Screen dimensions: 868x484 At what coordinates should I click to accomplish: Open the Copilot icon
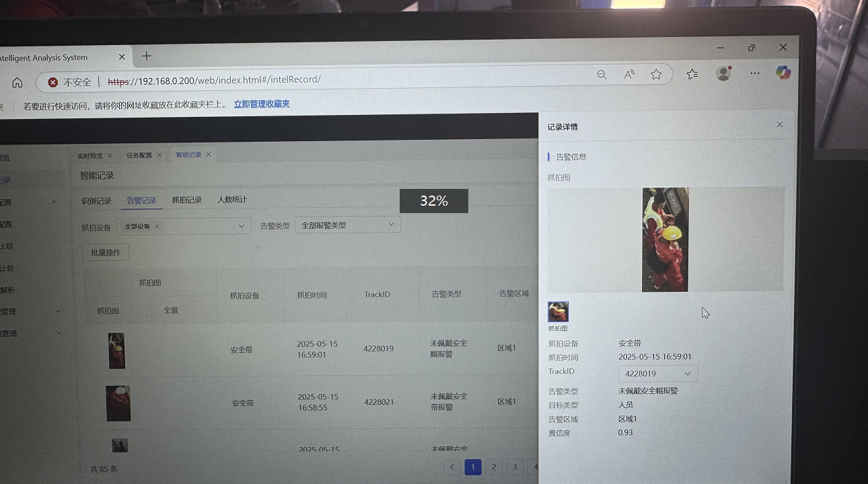[783, 73]
